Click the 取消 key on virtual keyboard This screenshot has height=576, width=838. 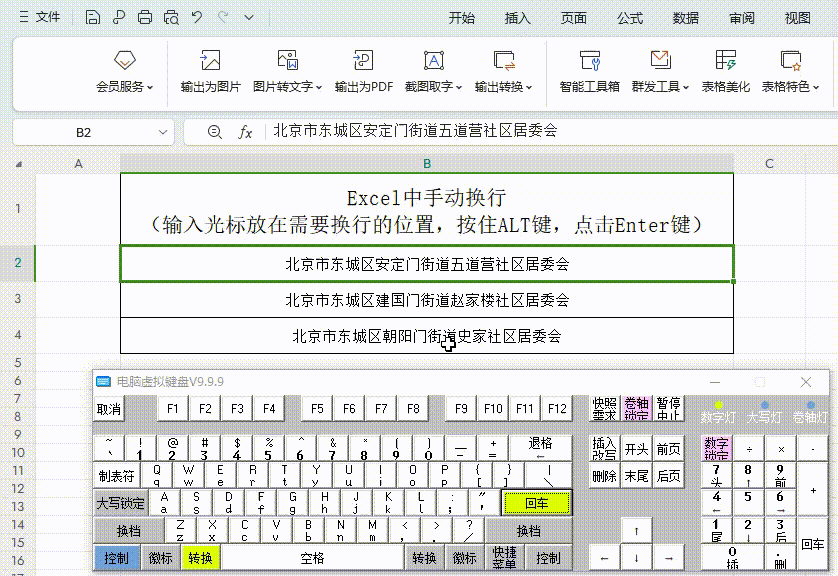click(x=108, y=409)
